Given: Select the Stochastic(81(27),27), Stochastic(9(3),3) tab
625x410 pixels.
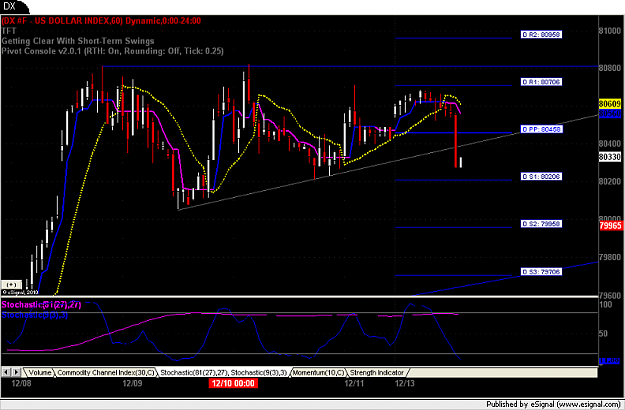Looking at the screenshot, I should click(223, 373).
